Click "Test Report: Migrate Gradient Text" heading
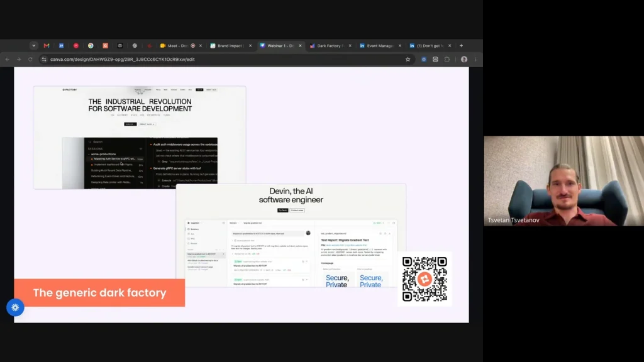 pos(345,240)
